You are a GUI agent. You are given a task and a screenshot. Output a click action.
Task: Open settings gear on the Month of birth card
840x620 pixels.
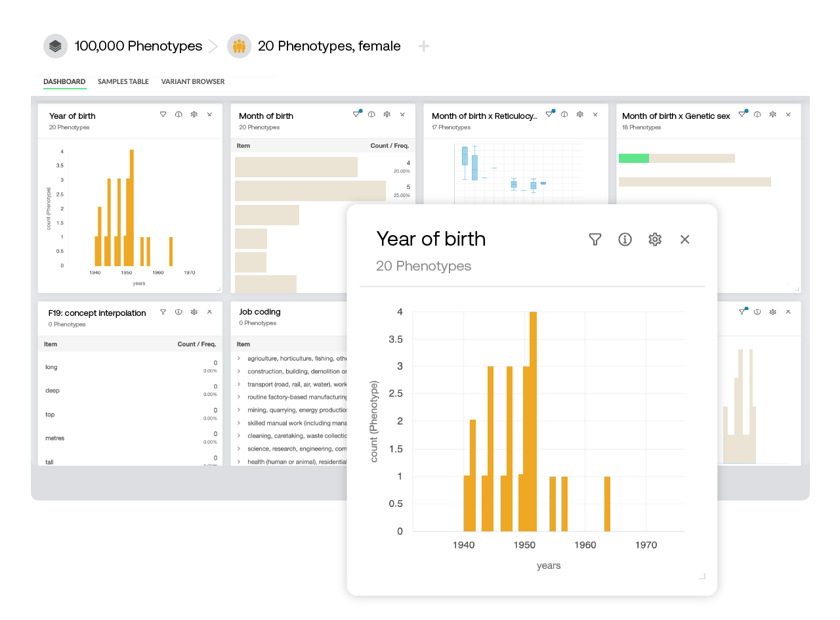point(387,113)
